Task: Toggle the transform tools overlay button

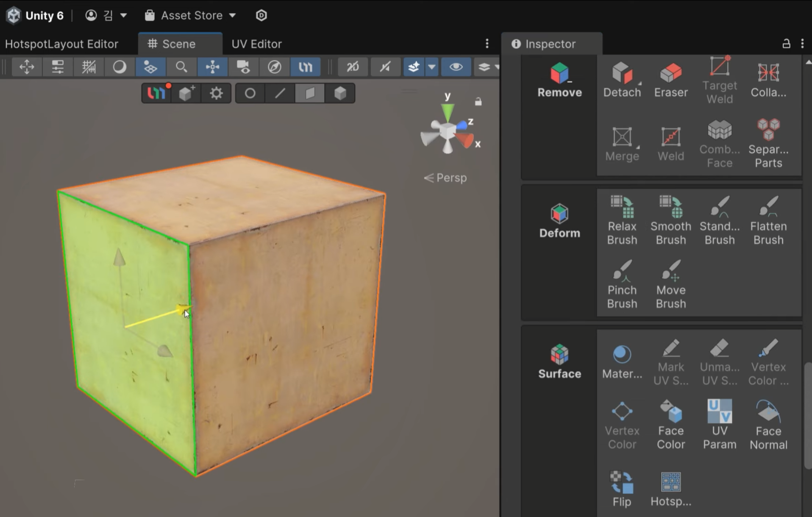Action: (212, 67)
